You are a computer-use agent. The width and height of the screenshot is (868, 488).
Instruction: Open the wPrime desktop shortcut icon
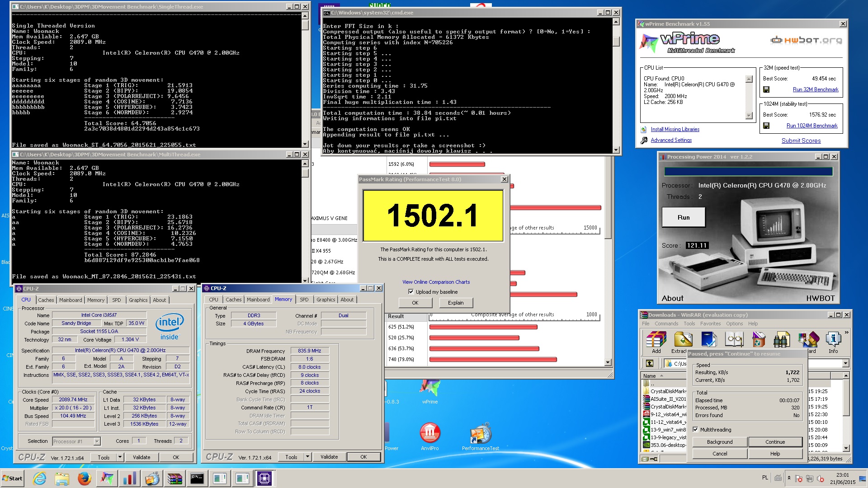(430, 391)
